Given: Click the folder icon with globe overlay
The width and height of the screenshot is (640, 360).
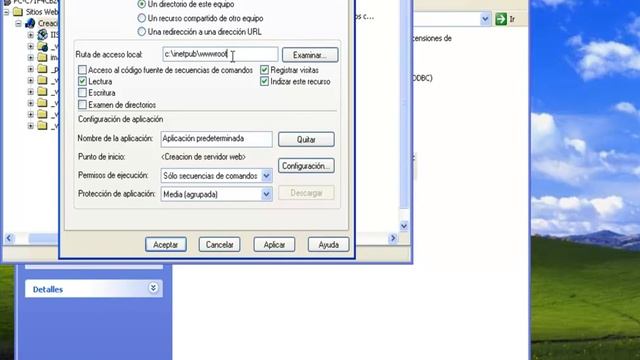Looking at the screenshot, I should tap(42, 47).
